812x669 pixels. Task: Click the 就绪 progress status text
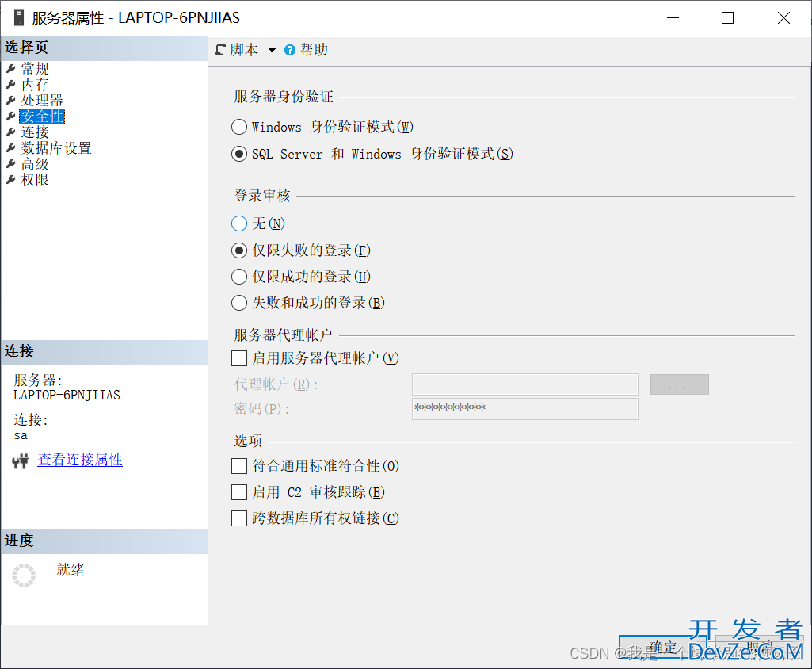(x=71, y=570)
